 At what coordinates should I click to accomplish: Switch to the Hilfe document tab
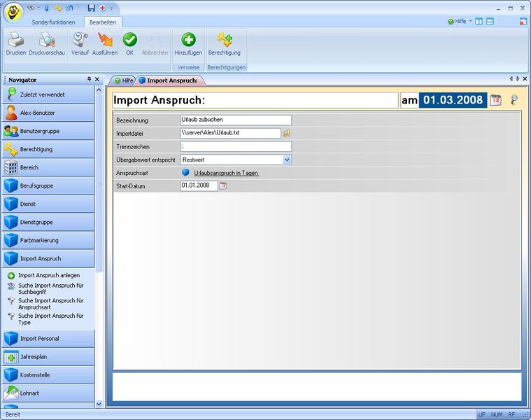click(124, 80)
